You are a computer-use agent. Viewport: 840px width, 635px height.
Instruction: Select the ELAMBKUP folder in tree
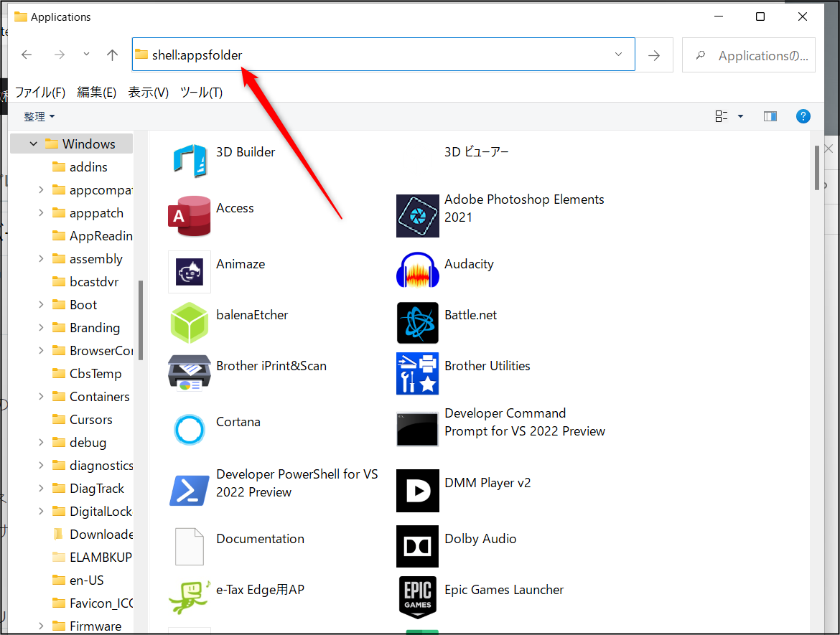92,557
